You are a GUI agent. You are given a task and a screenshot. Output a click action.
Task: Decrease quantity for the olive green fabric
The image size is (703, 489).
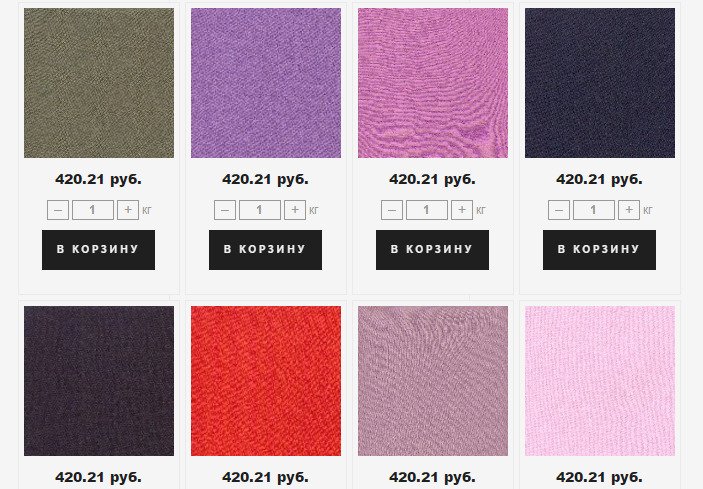click(58, 210)
